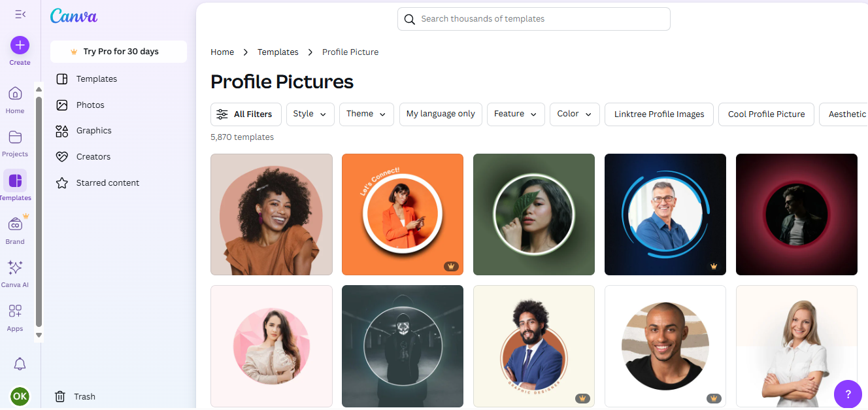The width and height of the screenshot is (868, 410).
Task: Click Starred content in the sidebar
Action: click(107, 182)
